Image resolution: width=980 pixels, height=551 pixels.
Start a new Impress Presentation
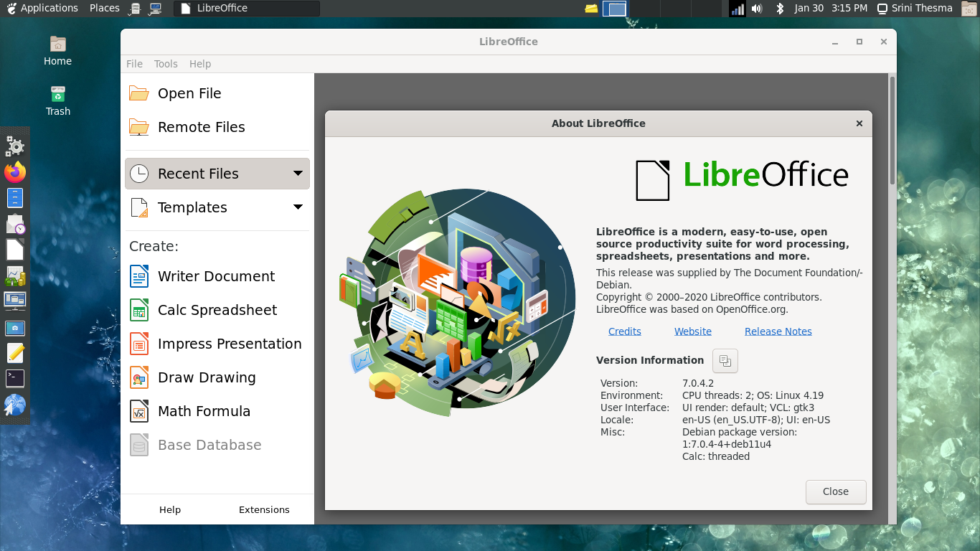[x=229, y=344]
